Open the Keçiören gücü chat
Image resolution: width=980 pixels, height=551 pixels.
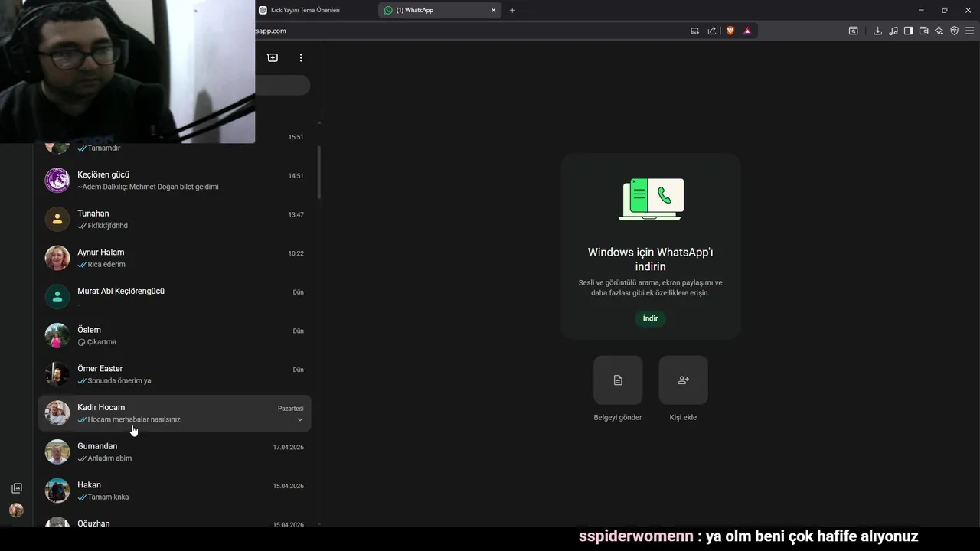click(x=175, y=181)
